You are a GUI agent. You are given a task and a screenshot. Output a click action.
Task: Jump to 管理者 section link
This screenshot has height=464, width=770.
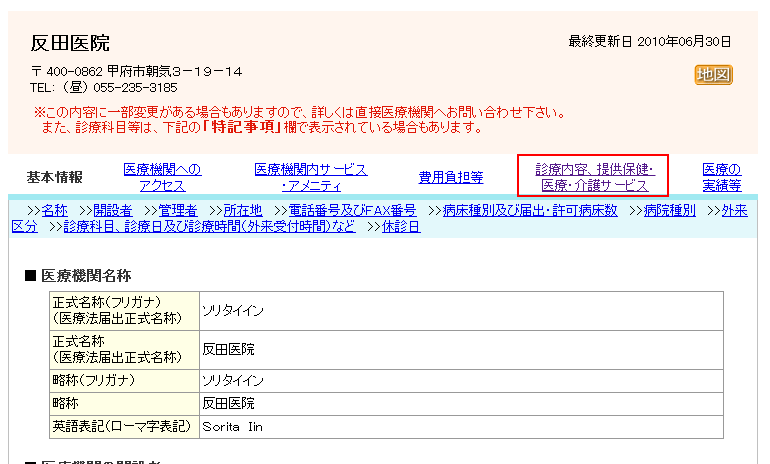tap(178, 211)
